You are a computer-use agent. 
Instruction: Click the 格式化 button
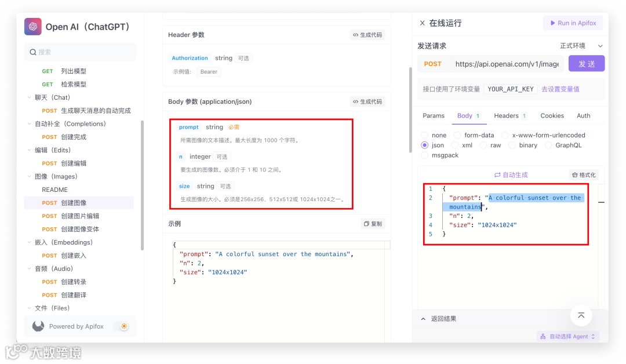click(x=584, y=175)
